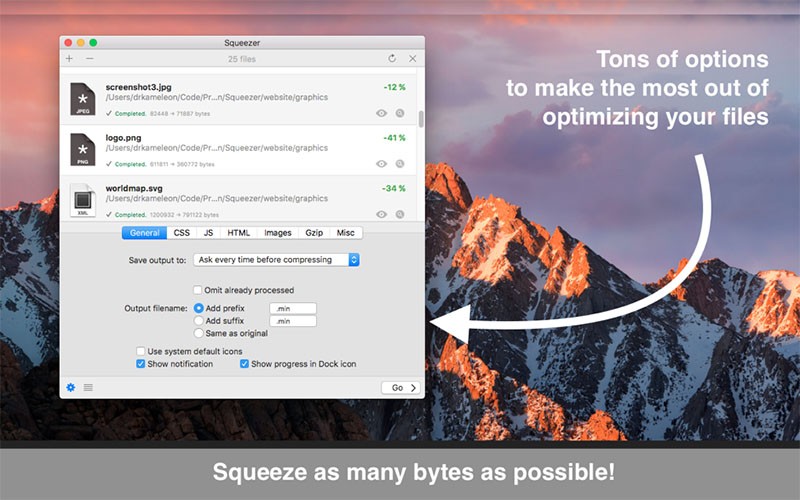Reveal logo.png using its magnifier icon

(400, 164)
